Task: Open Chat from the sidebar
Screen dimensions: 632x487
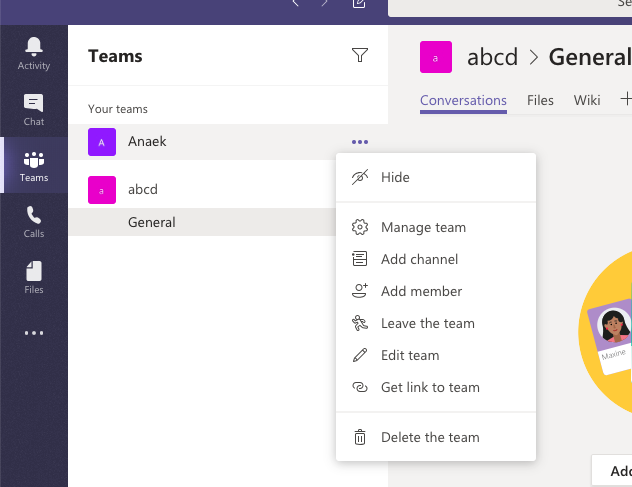Action: (34, 110)
